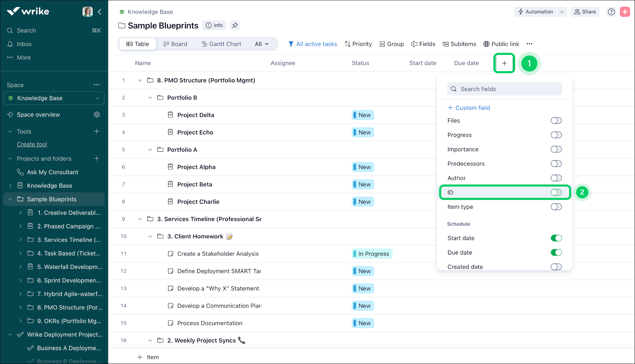
Task: Open the Fields panel icon
Action: [423, 44]
